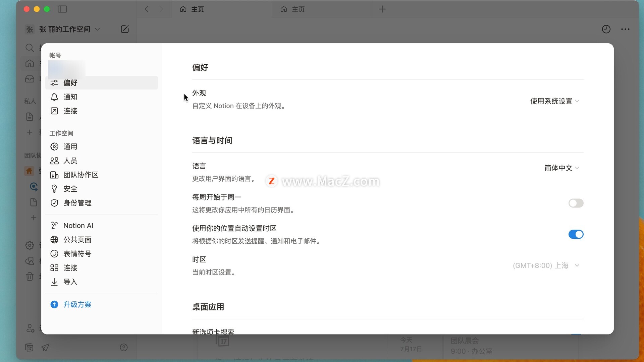Click the invite members person icon
The width and height of the screenshot is (644, 362).
click(x=30, y=328)
